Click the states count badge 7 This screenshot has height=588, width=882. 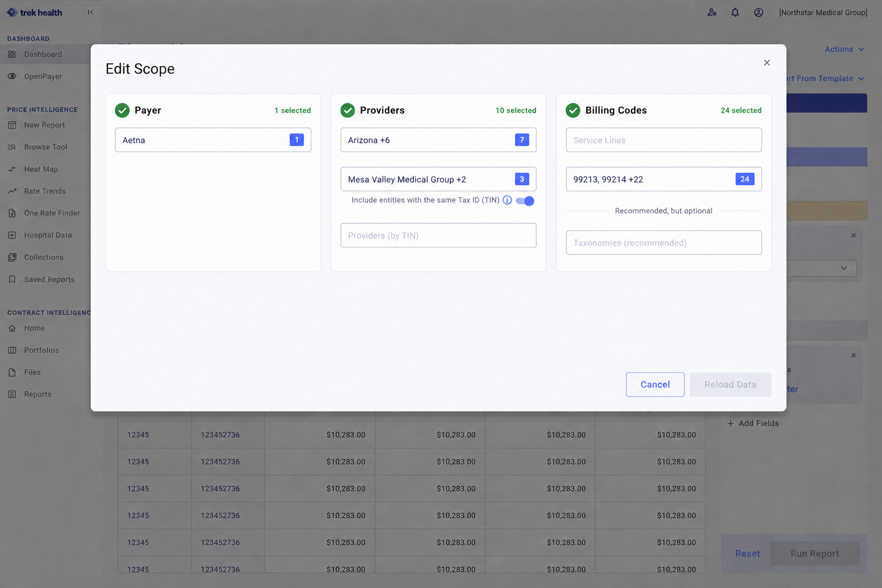pyautogui.click(x=522, y=140)
